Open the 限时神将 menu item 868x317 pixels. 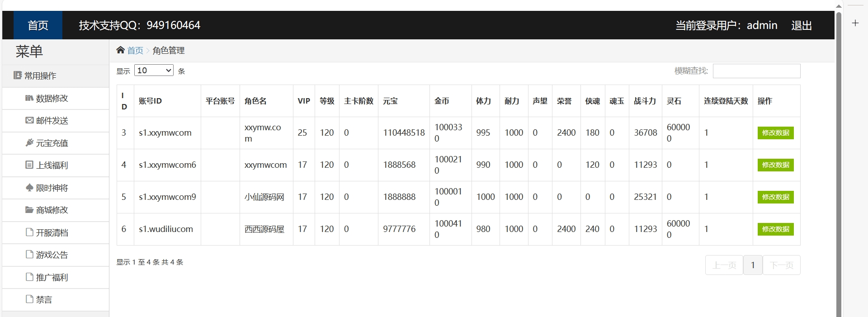56,188
